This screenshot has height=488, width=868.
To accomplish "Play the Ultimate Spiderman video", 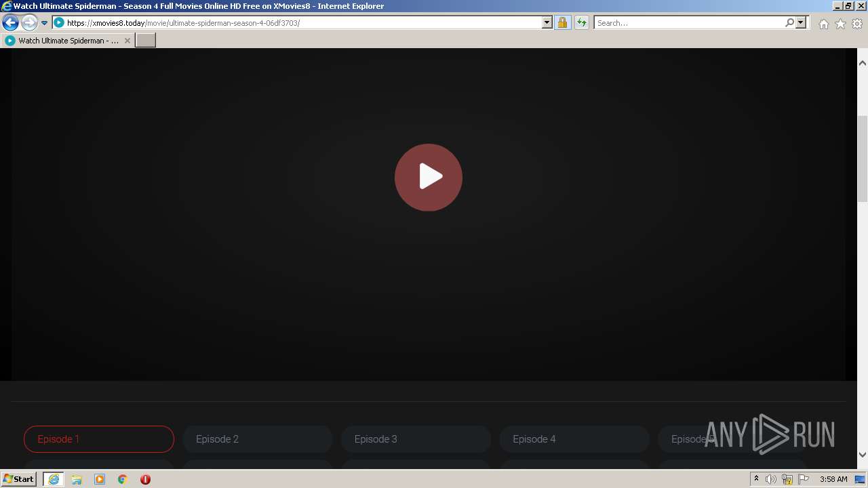I will point(429,177).
